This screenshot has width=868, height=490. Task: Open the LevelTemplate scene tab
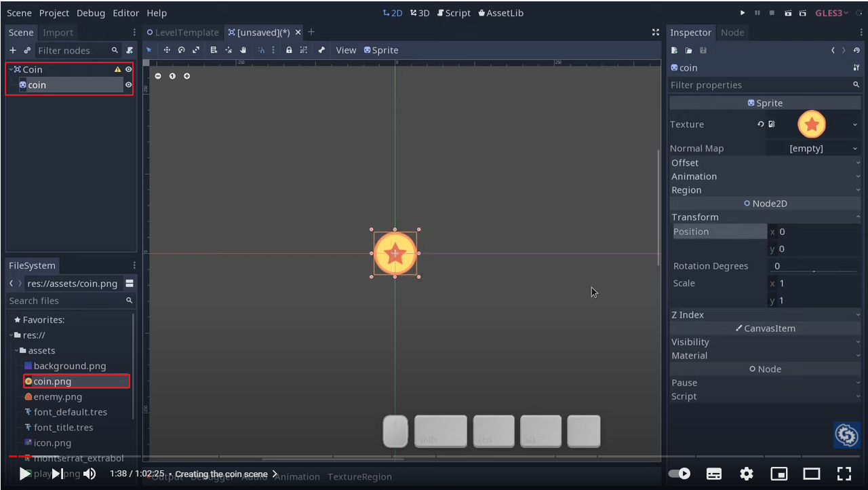click(183, 33)
